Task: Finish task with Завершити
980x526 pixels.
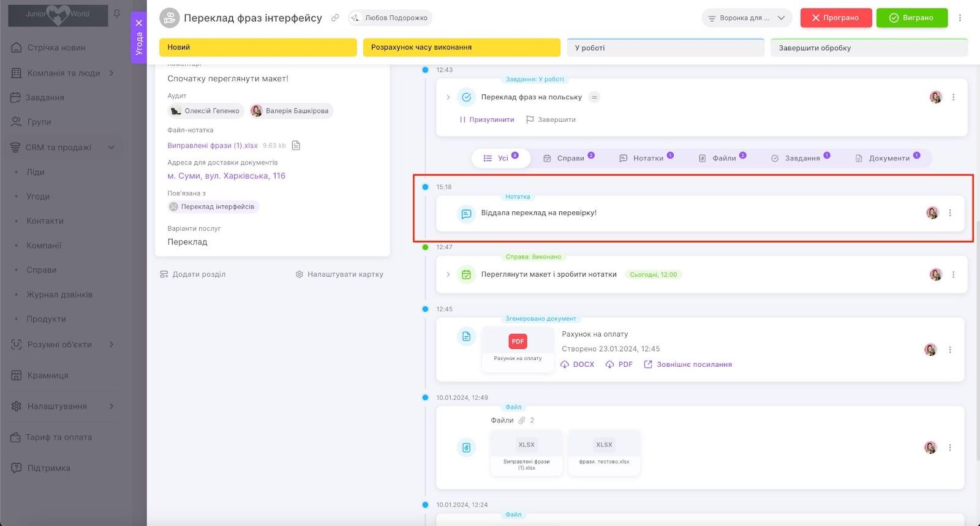Action: click(x=551, y=120)
